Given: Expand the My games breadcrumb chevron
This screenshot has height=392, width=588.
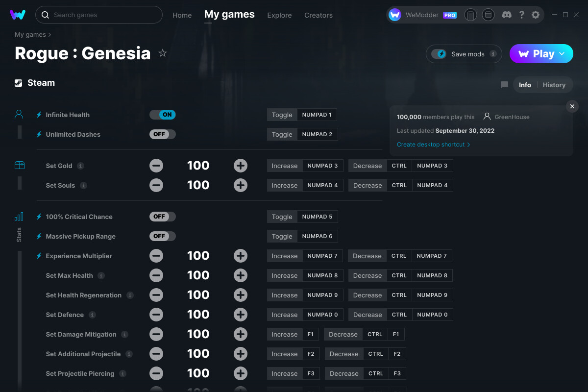Looking at the screenshot, I should pos(50,34).
